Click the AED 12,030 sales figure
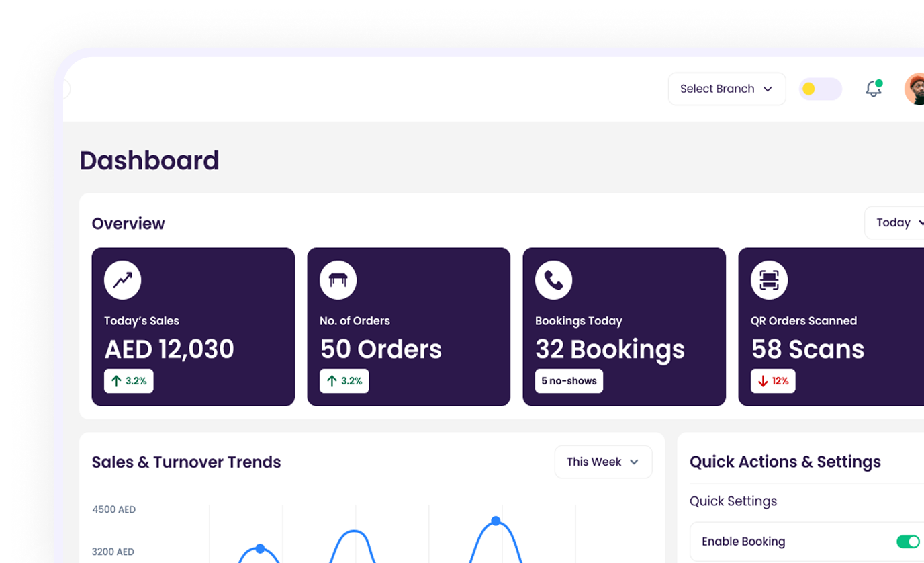The width and height of the screenshot is (924, 563). tap(169, 349)
